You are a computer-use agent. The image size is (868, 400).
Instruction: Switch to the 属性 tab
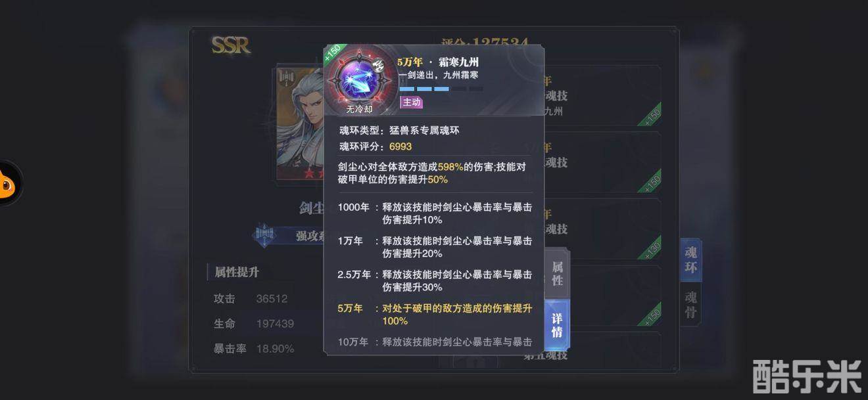(x=557, y=273)
